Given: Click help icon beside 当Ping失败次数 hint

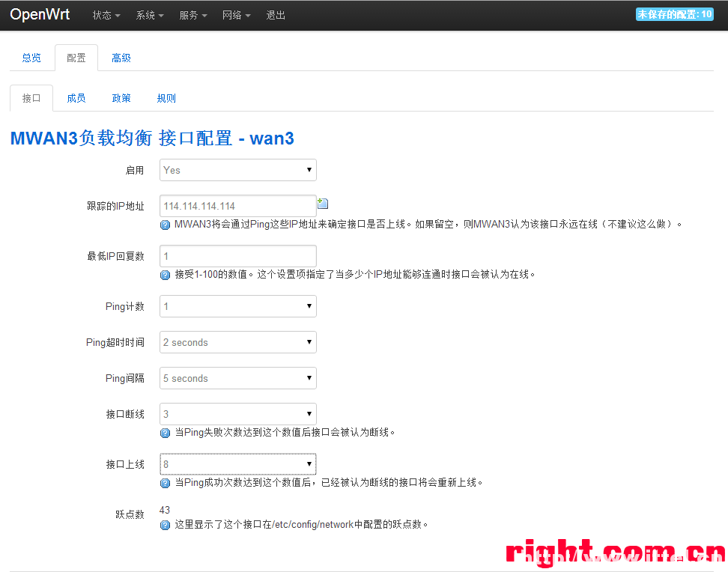Looking at the screenshot, I should [165, 433].
